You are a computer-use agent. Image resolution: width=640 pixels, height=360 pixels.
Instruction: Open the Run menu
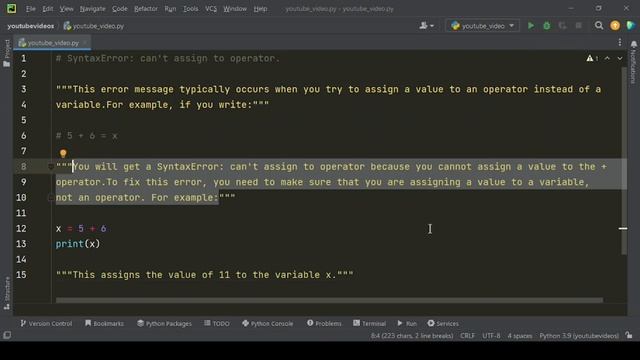170,9
